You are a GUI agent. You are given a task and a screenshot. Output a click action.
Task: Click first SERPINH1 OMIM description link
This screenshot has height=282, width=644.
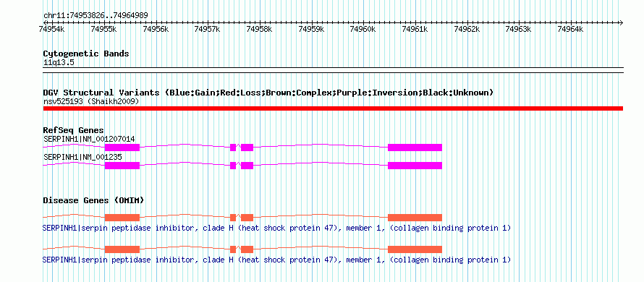click(276, 228)
